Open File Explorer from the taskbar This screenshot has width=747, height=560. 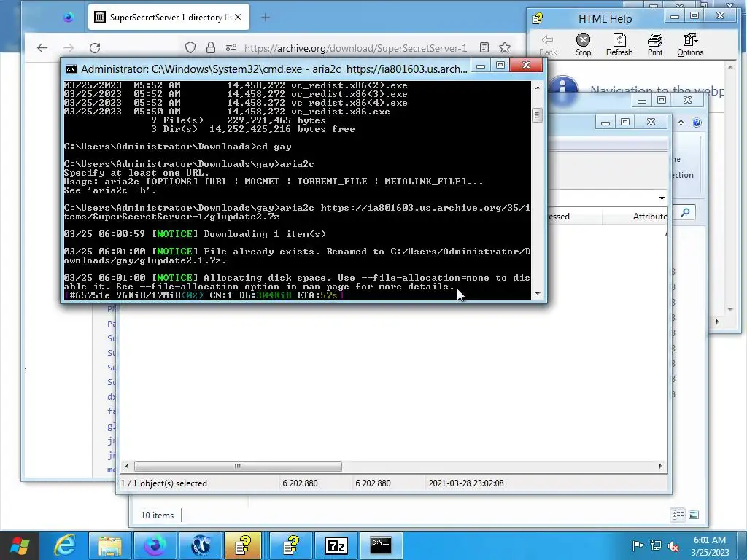coord(110,545)
